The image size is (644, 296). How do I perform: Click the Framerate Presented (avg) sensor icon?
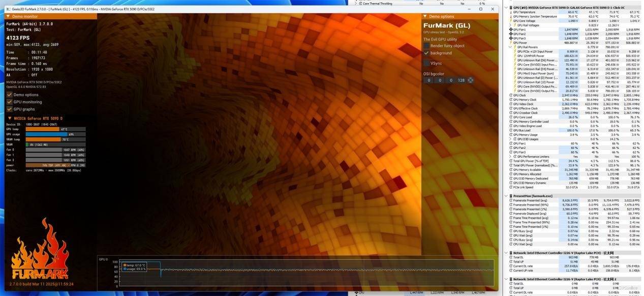[511, 200]
